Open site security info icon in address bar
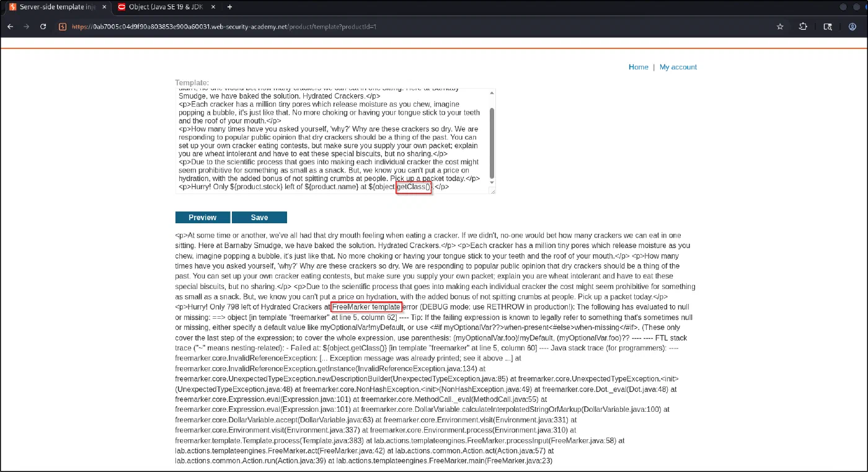Screen dimensions: 868x472 [63, 27]
